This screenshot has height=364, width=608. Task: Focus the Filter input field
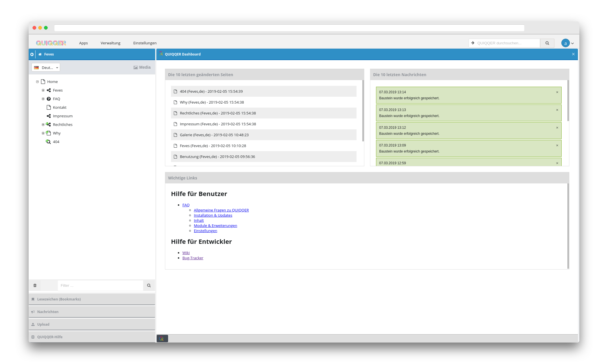tap(100, 285)
